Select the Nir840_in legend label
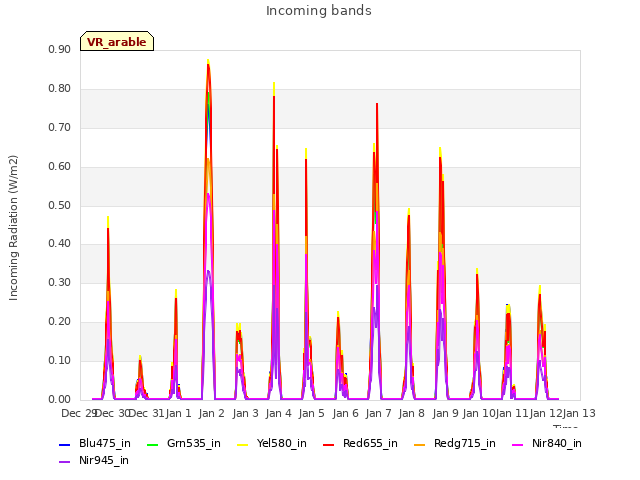Viewport: 640px width, 480px height. [x=557, y=444]
